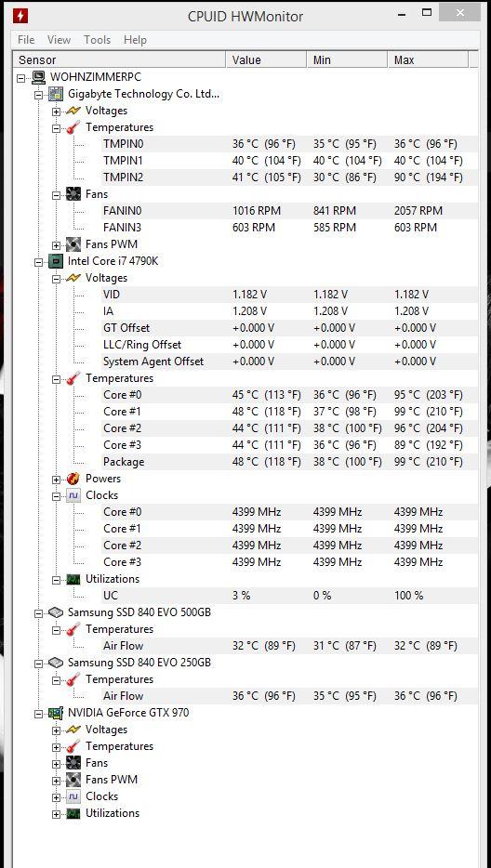Image resolution: width=491 pixels, height=868 pixels.
Task: Click the thermometer icon of Gigabyte Temperatures
Action: point(73,127)
